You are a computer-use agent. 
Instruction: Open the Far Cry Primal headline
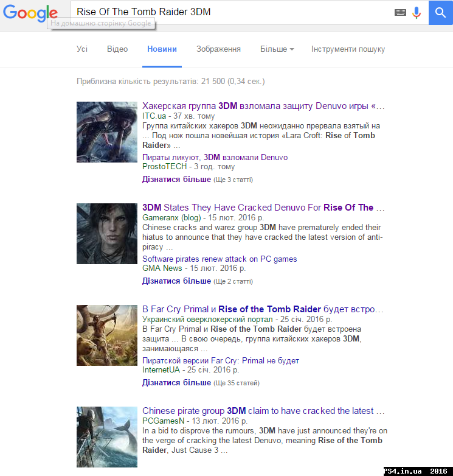pos(263,309)
